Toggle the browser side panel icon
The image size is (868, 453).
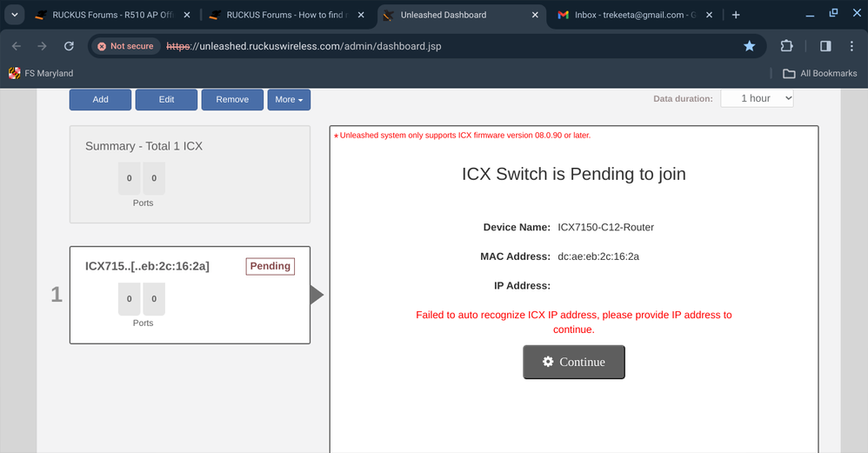point(825,46)
